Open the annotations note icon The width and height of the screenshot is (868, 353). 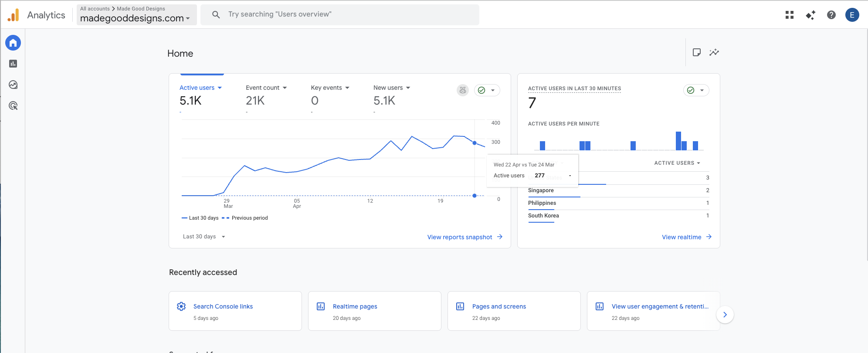(x=697, y=52)
